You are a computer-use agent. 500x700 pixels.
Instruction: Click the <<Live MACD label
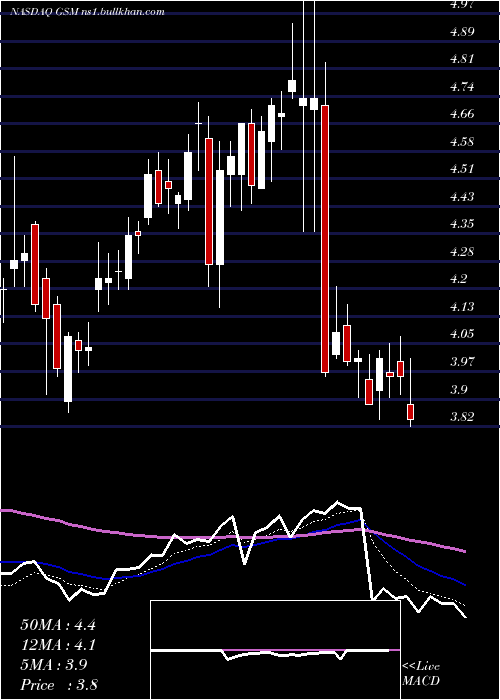[421, 674]
